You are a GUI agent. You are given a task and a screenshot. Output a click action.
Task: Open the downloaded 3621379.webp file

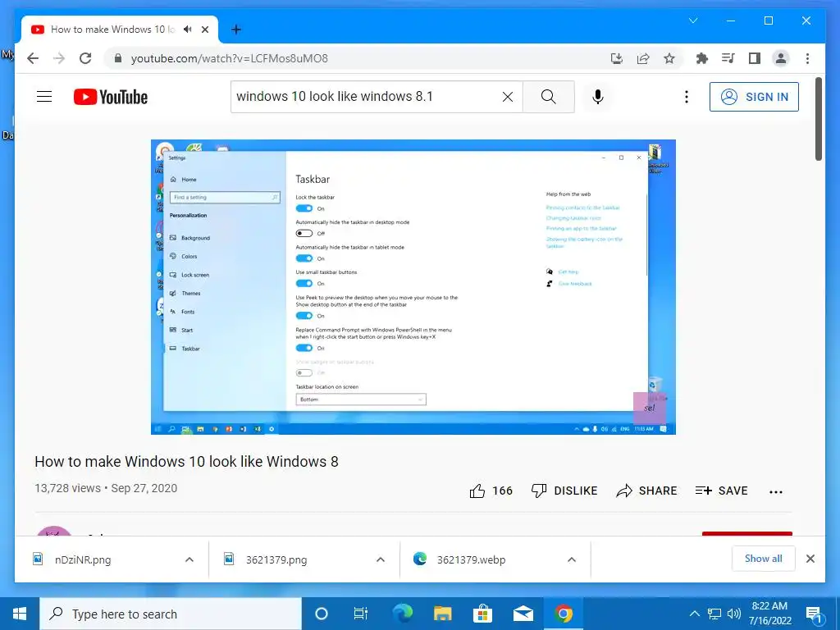[x=471, y=559]
